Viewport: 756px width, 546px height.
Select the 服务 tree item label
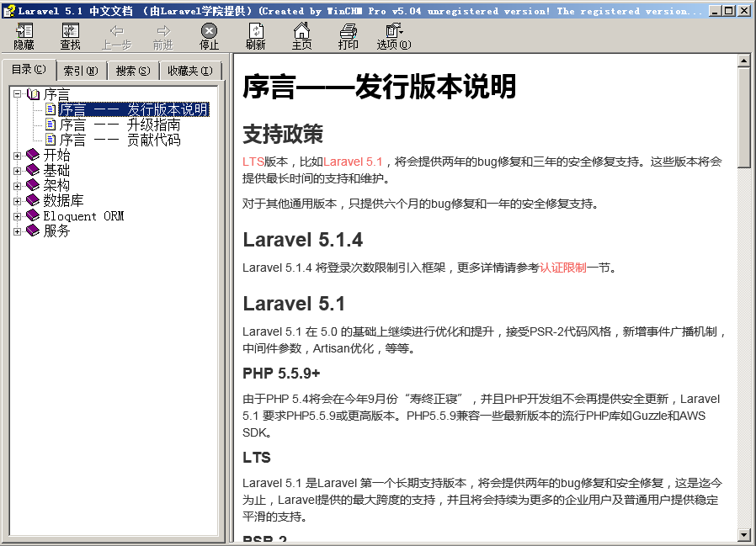click(x=57, y=231)
